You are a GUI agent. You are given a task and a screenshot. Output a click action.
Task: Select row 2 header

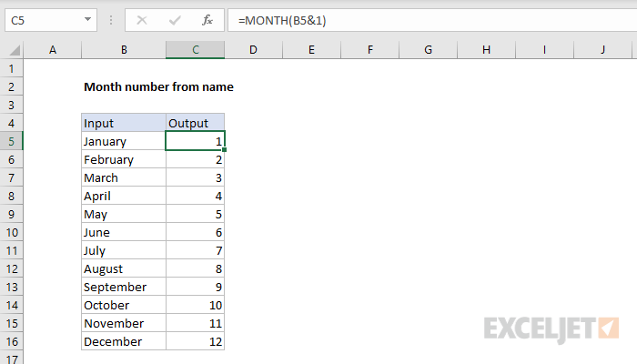coord(11,86)
